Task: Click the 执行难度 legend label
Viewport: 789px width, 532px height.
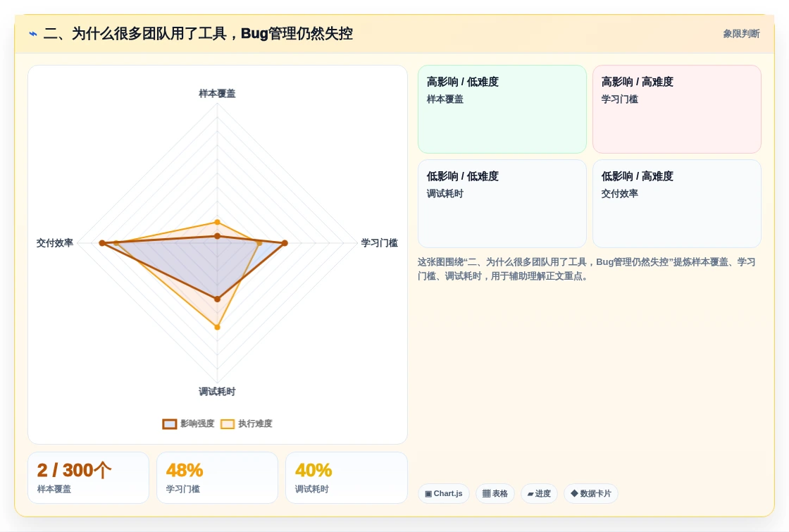Action: [255, 423]
